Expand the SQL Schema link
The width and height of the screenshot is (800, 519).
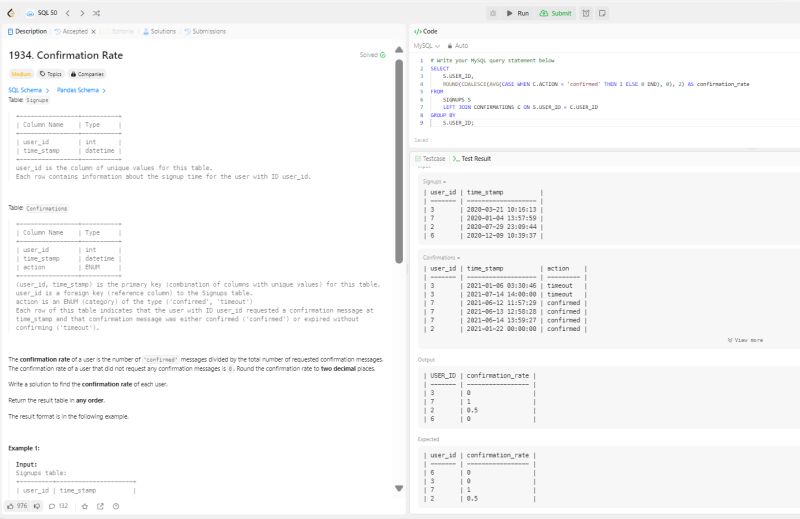coord(29,90)
